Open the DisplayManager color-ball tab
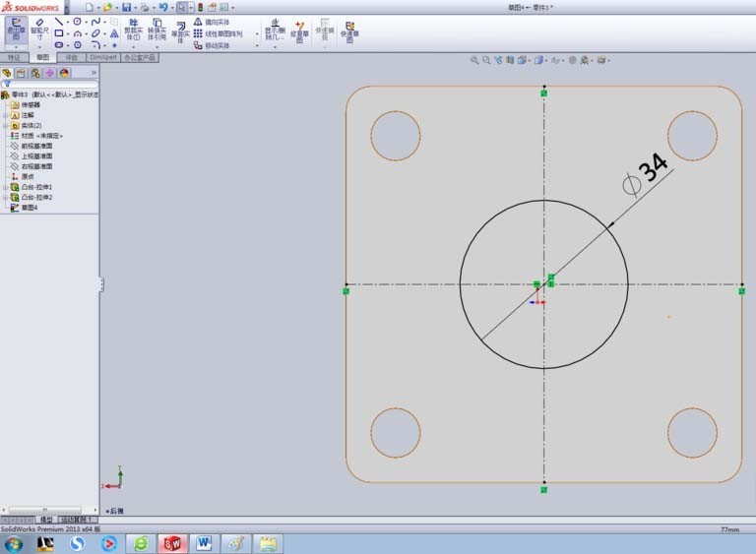This screenshot has height=554, width=756. pyautogui.click(x=64, y=73)
